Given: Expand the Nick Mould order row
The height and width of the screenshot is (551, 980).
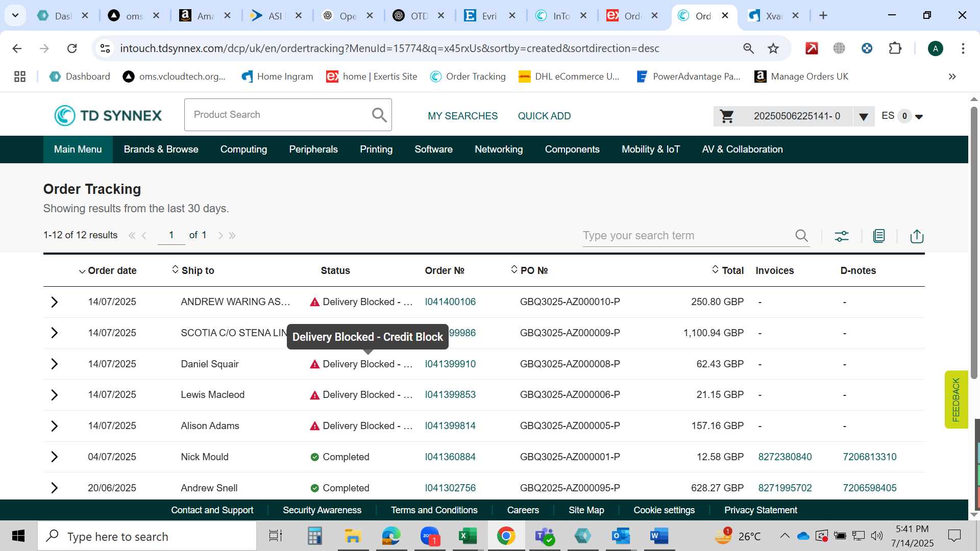Looking at the screenshot, I should coord(55,457).
